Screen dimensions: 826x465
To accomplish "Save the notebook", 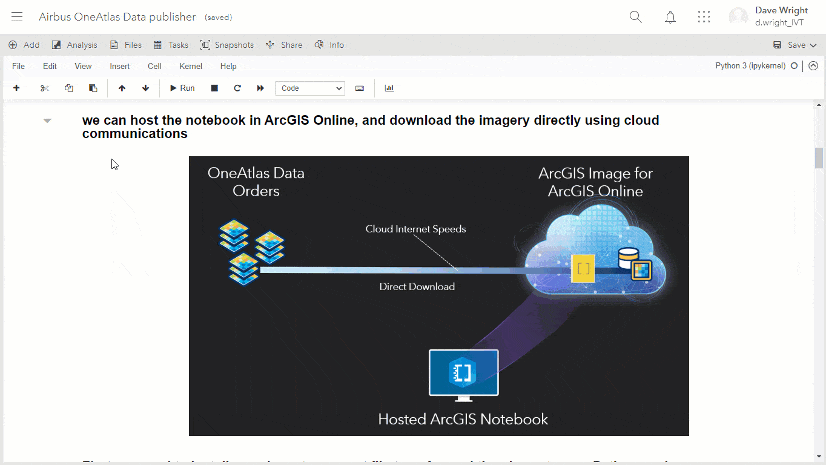I will (x=789, y=45).
